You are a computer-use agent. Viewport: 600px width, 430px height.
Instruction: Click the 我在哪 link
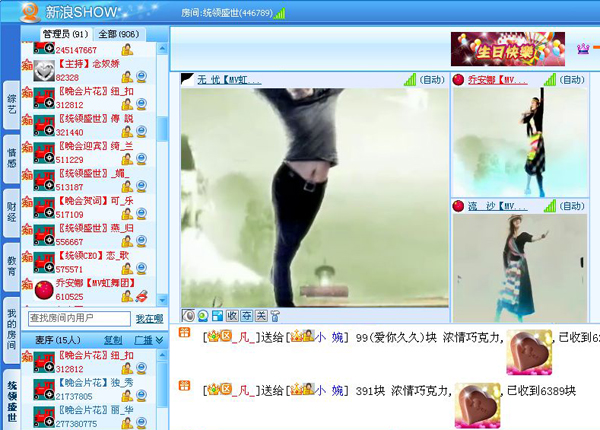149,319
